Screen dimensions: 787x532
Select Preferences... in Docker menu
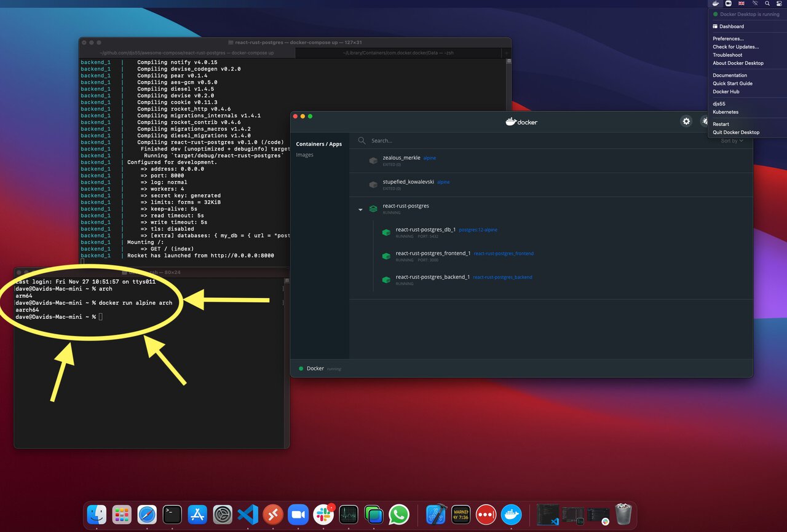(728, 39)
